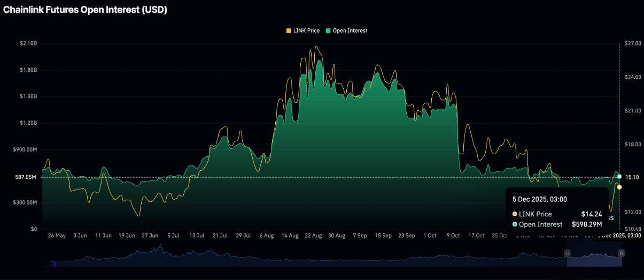Click the Chainlink Futures Open Interest title
Image resolution: width=644 pixels, height=280 pixels.
tap(86, 10)
